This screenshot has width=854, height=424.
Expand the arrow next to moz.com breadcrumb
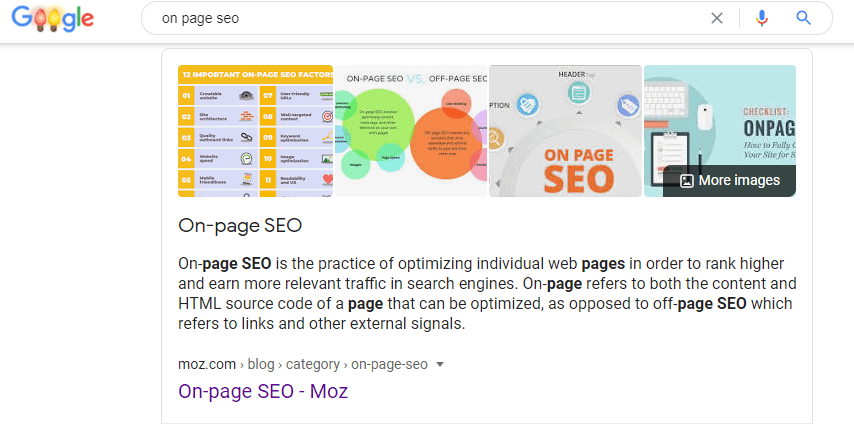pyautogui.click(x=439, y=364)
